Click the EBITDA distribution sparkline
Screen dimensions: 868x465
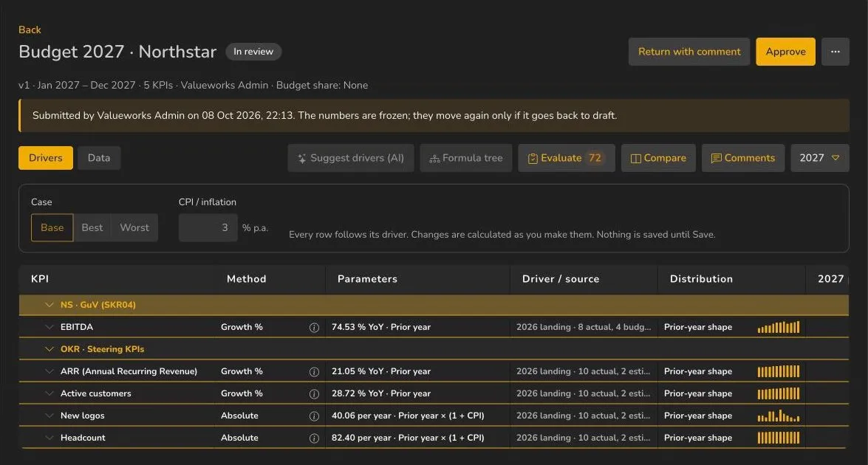779,327
